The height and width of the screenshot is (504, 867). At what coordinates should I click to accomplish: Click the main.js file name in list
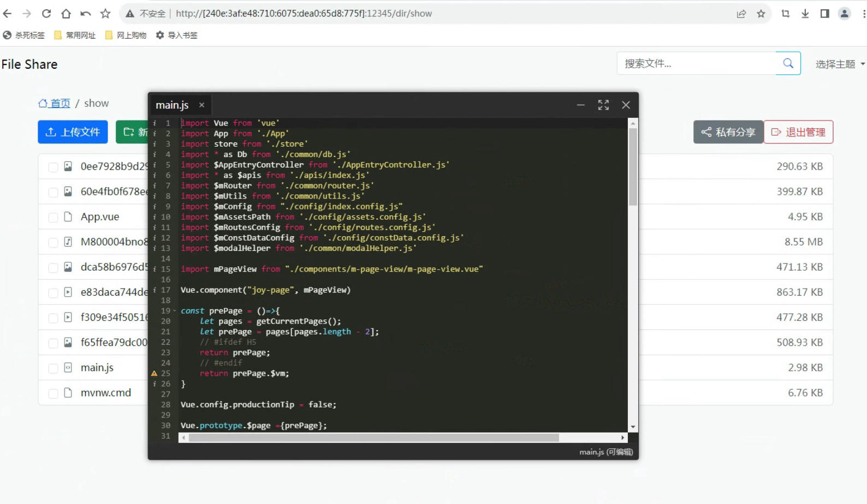point(97,368)
